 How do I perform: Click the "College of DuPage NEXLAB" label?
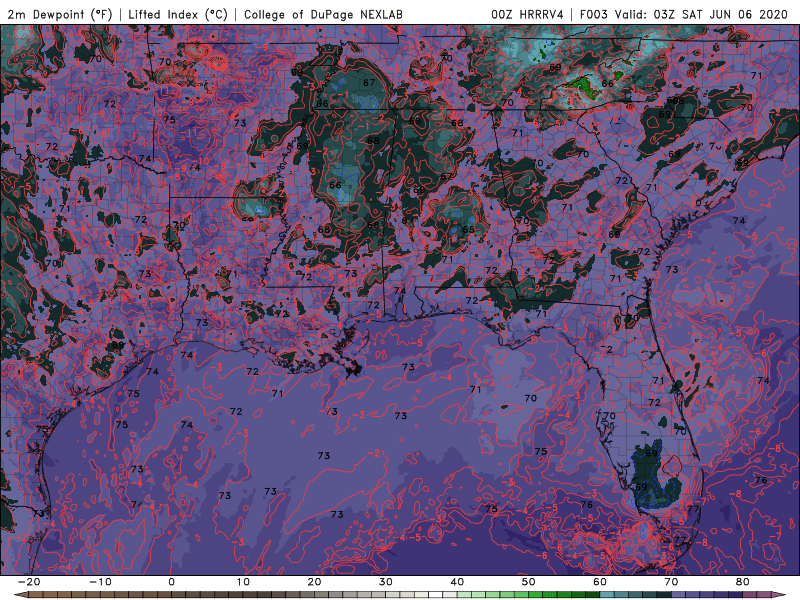(323, 15)
